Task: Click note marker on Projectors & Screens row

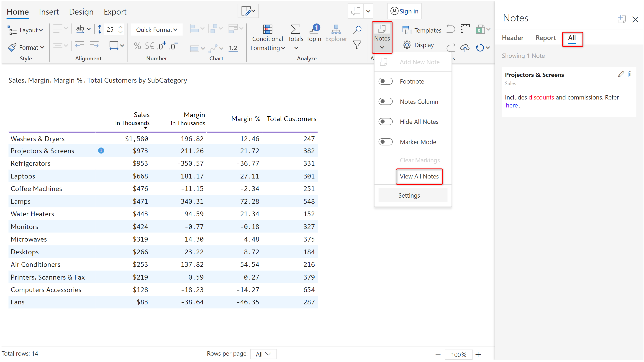Action: [x=101, y=151]
